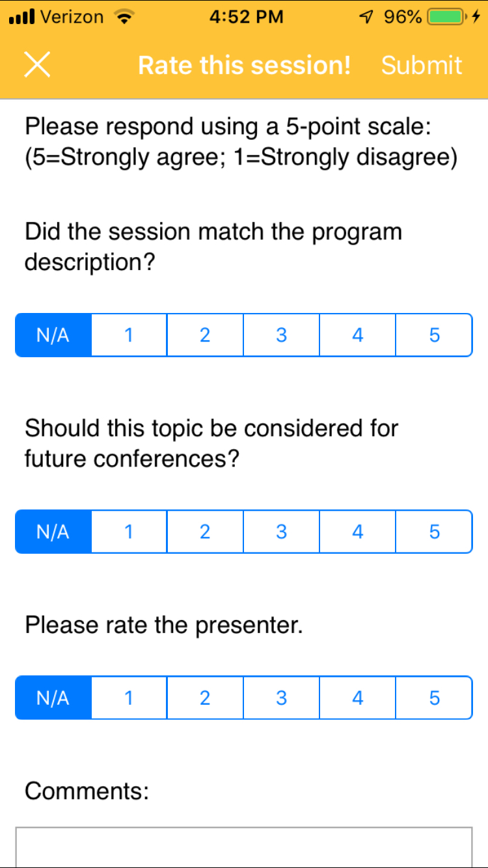Select N/A for program description match
The width and height of the screenshot is (488, 868).
coord(53,335)
